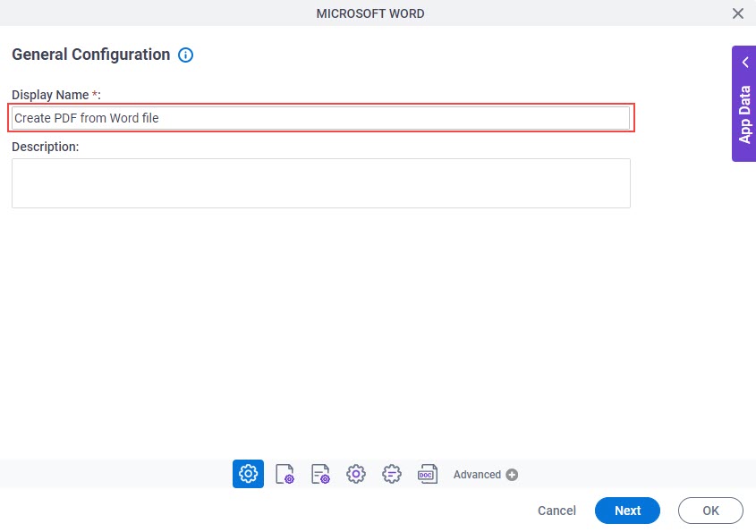The height and width of the screenshot is (532, 756).
Task: Close the Microsoft Word dialog
Action: pos(738,13)
